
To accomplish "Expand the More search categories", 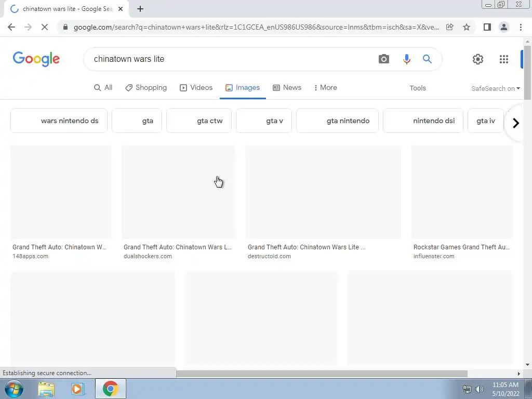I will pyautogui.click(x=325, y=87).
